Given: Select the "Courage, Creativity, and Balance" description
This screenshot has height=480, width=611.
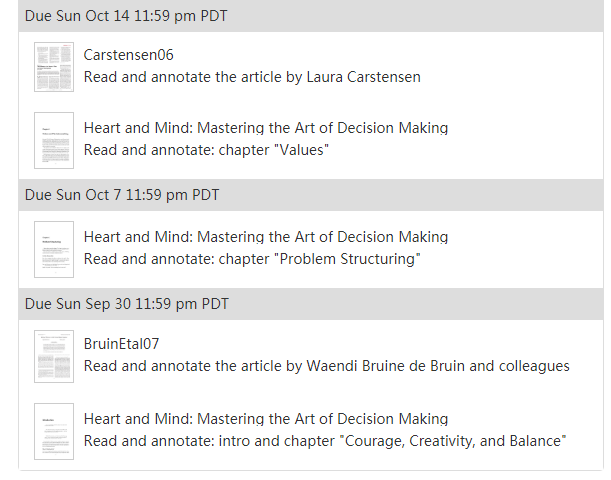Looking at the screenshot, I should pos(325,441).
